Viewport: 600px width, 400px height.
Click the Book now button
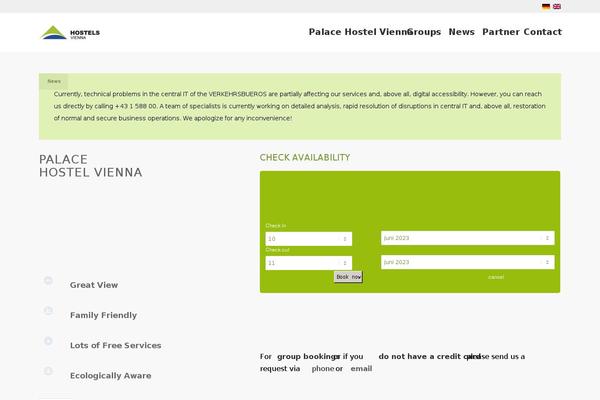click(348, 277)
